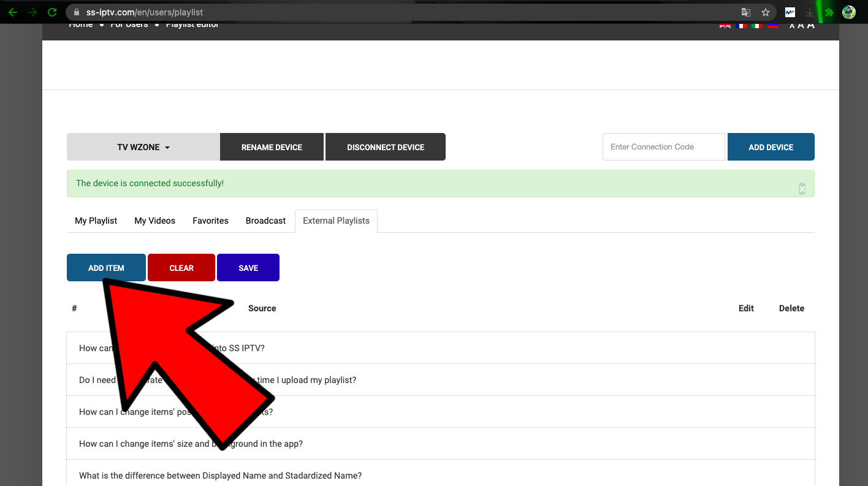The height and width of the screenshot is (486, 868).
Task: Open the TV WZONE device dropdown
Action: (143, 147)
